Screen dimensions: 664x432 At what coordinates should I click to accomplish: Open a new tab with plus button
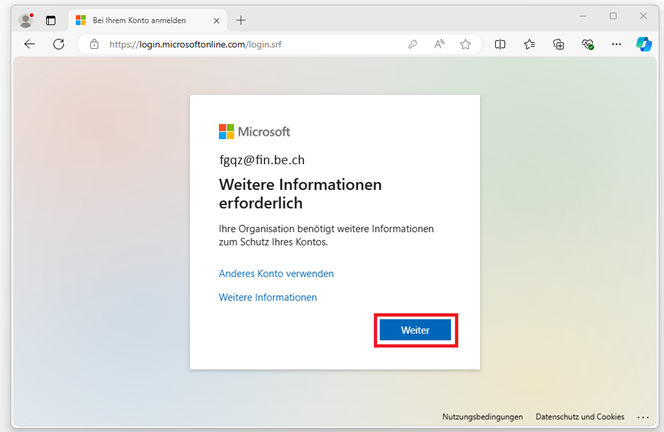(241, 20)
